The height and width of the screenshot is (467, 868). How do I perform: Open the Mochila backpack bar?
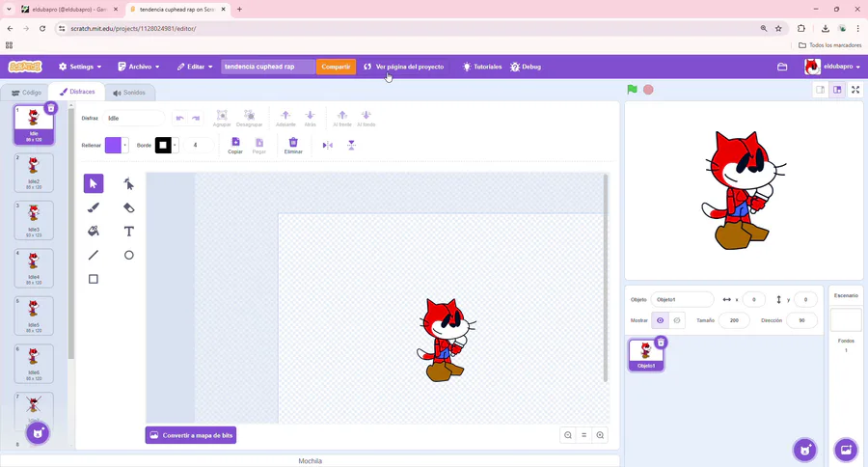point(310,461)
